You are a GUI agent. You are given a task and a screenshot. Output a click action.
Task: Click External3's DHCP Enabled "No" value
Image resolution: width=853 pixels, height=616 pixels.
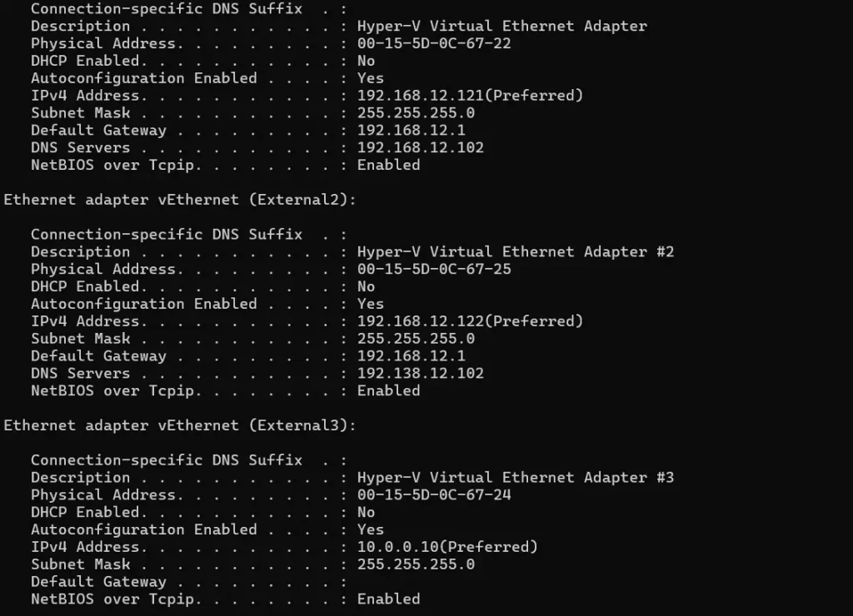point(366,512)
